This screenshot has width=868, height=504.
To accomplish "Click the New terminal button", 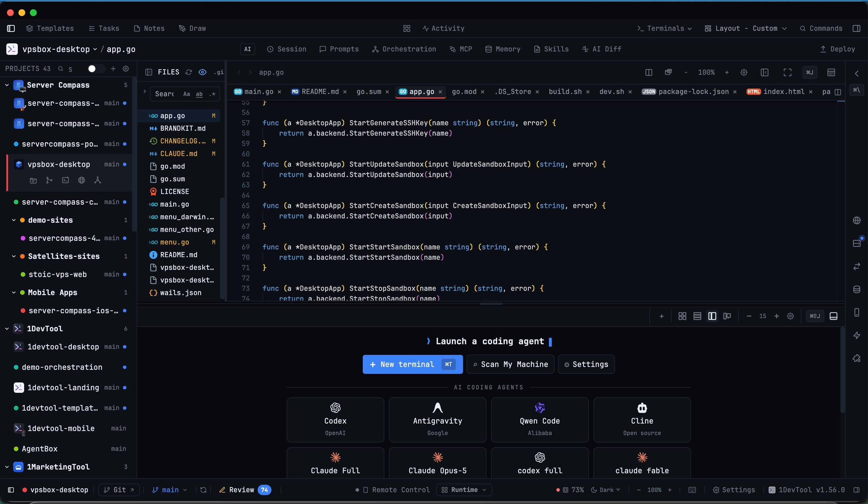I will (x=412, y=364).
